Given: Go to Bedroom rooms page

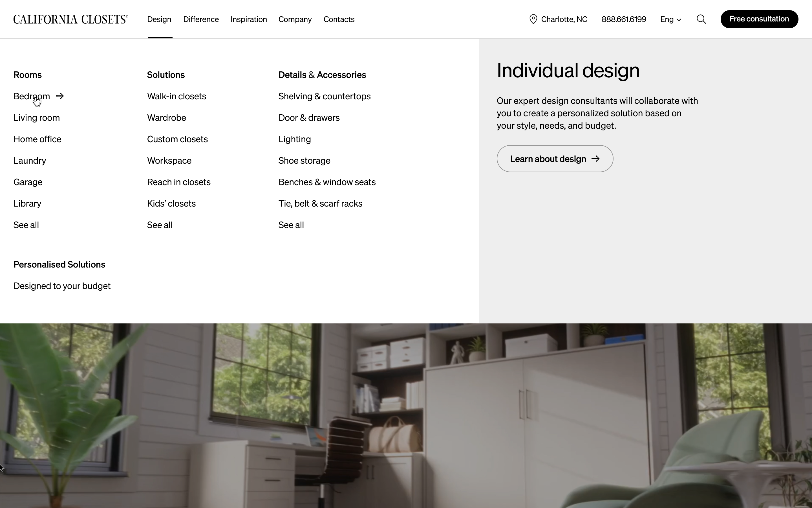Looking at the screenshot, I should (32, 96).
